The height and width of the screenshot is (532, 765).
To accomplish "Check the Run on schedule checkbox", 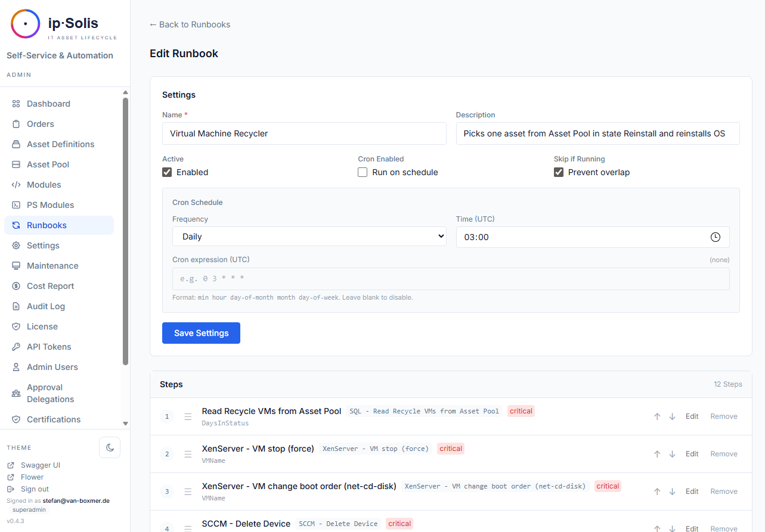I will (x=363, y=172).
